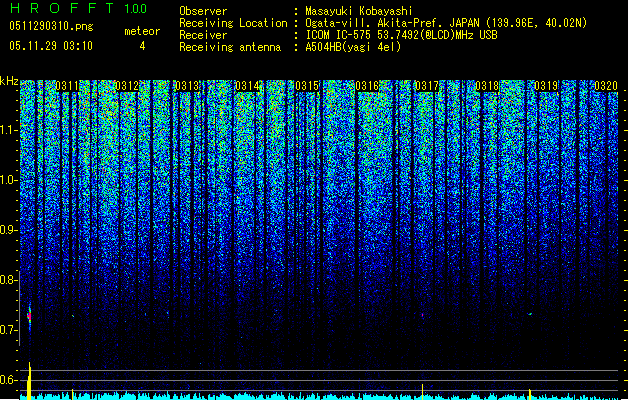This screenshot has height=400, width=629.
Task: Click the Receiving Location label
Action: pos(233,23)
